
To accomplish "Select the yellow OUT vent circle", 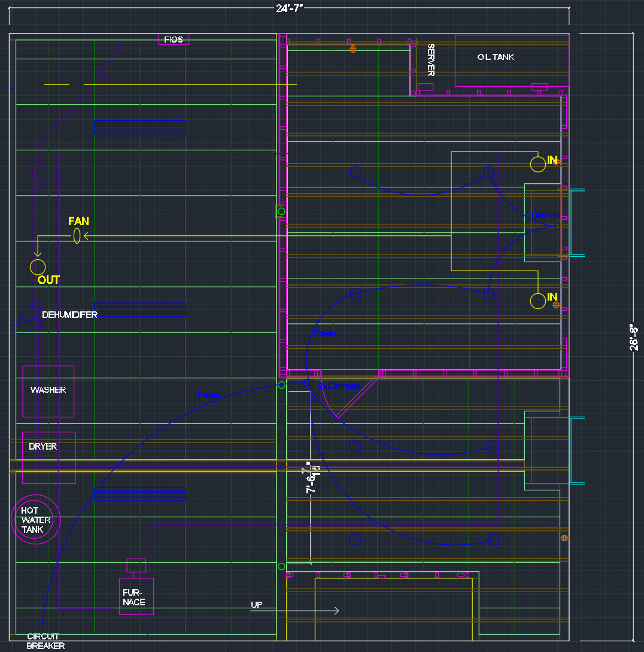I will 38,266.
